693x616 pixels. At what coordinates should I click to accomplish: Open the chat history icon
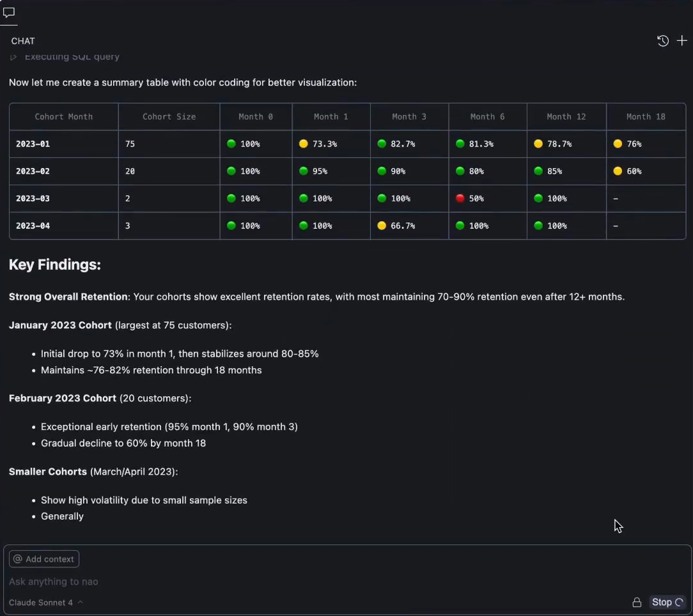pyautogui.click(x=663, y=40)
